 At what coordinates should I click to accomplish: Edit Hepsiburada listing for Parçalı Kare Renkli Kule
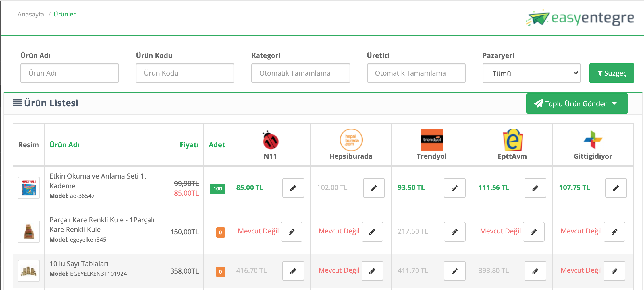pos(372,232)
